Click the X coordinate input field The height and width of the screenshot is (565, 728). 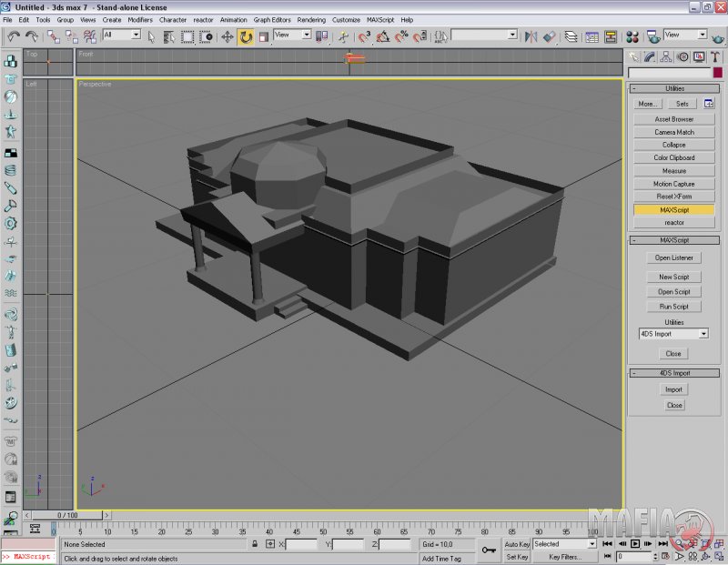300,544
